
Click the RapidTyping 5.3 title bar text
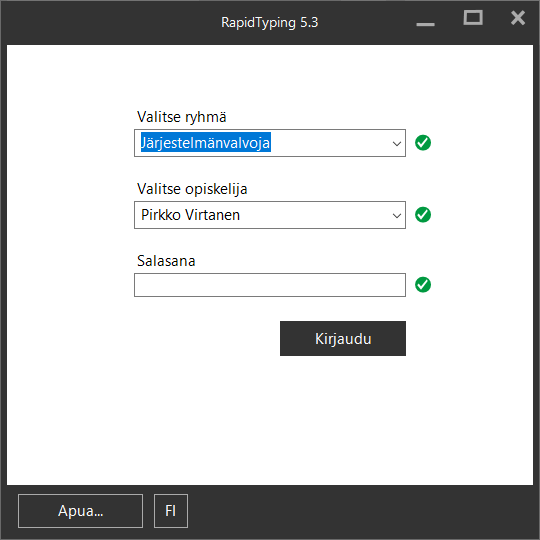270,23
